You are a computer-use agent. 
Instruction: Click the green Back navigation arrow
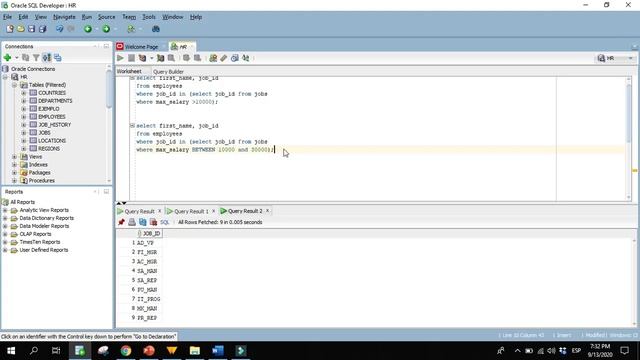88,29
